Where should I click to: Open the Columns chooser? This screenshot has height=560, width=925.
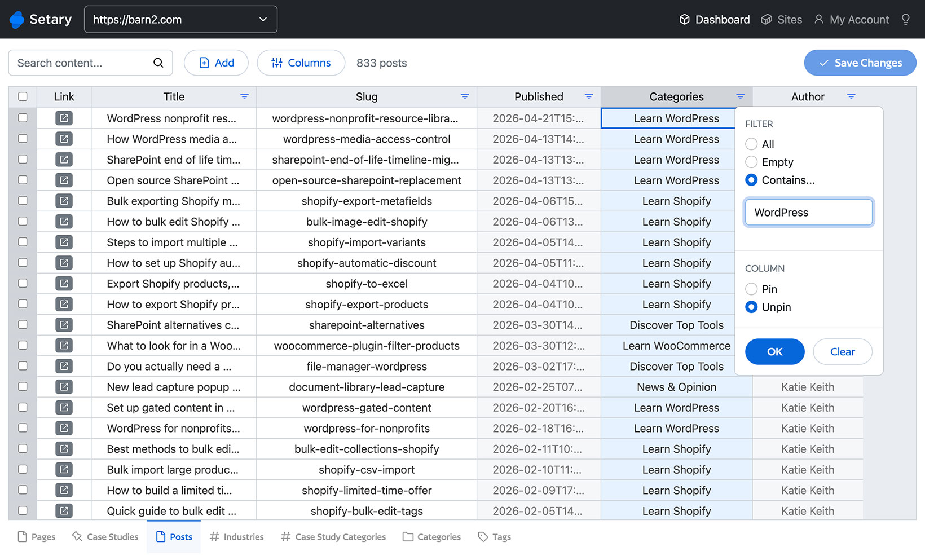[301, 63]
